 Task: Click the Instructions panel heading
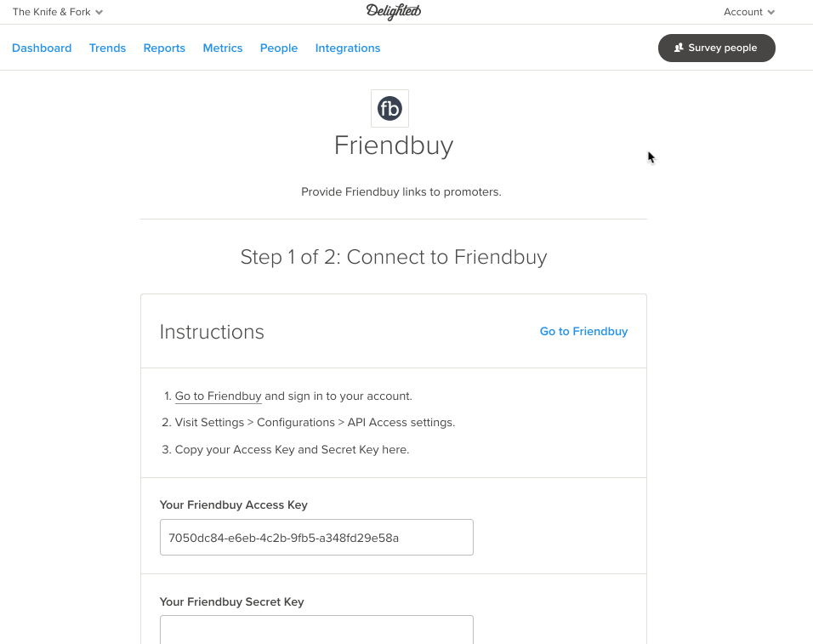click(212, 332)
